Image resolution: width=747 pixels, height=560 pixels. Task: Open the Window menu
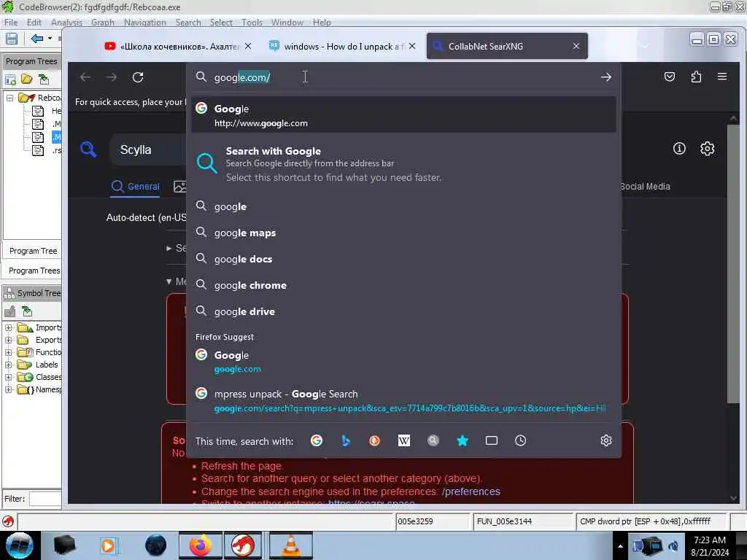[x=287, y=23]
